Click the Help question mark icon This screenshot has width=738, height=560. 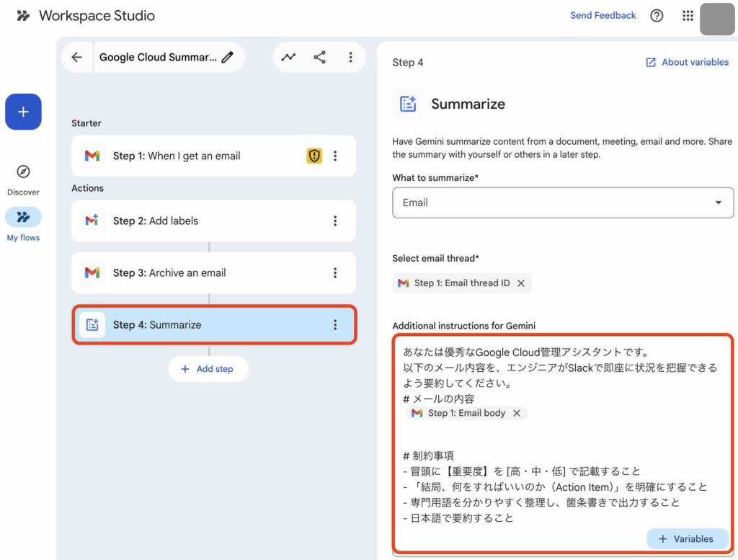click(x=657, y=15)
